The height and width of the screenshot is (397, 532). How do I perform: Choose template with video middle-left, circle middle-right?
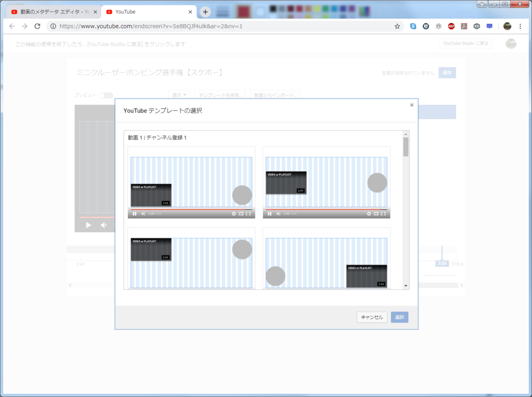click(x=326, y=183)
